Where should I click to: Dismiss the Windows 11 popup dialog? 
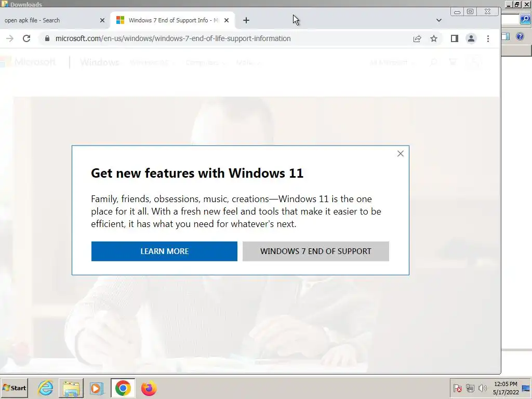401,154
